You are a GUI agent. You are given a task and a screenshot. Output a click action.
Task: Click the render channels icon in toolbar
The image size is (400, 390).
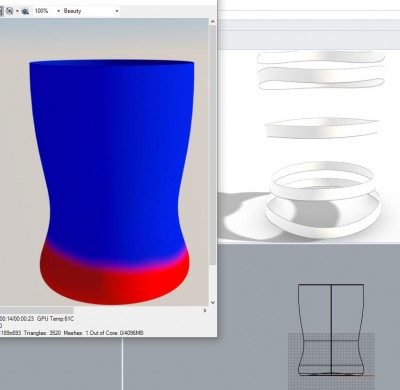[10, 11]
